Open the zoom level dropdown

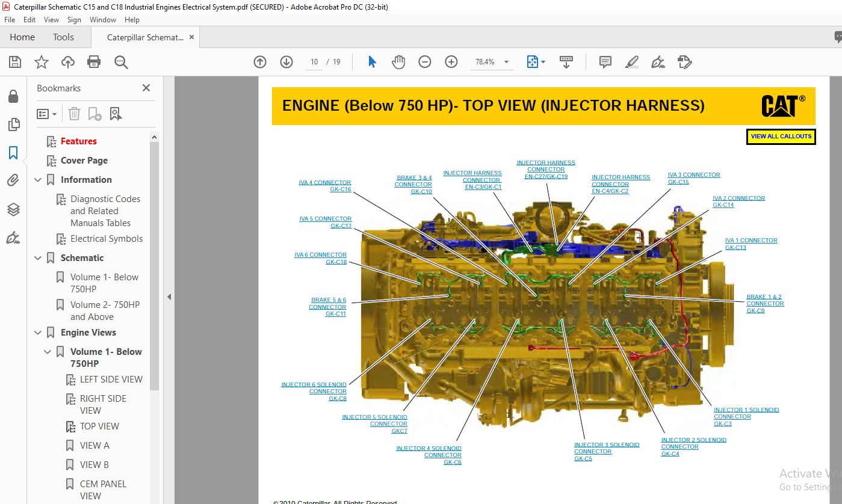[x=506, y=62]
